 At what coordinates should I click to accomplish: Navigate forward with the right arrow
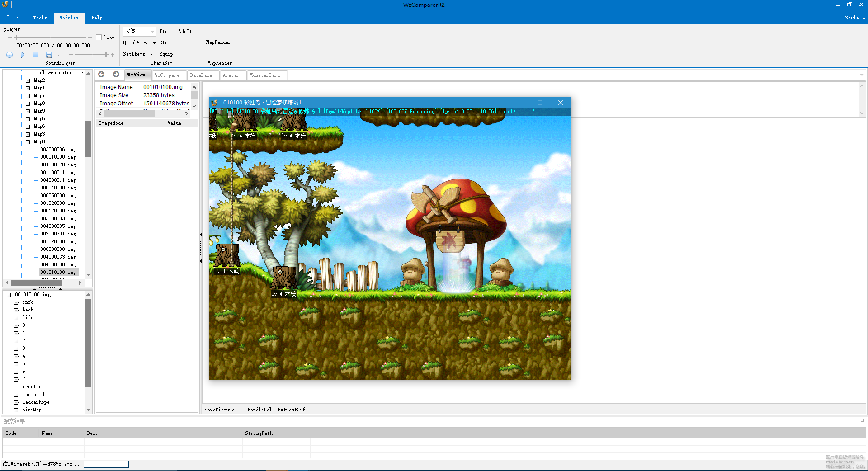pyautogui.click(x=116, y=75)
